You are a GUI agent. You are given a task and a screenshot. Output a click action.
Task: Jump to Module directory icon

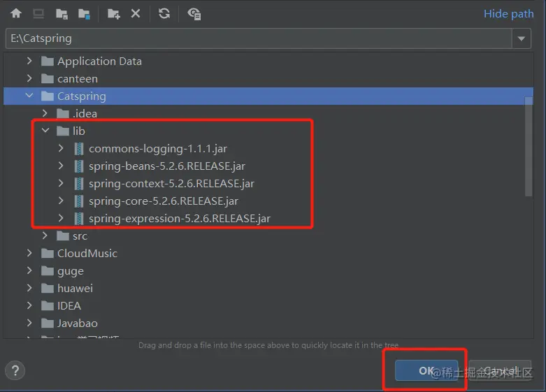click(x=84, y=14)
